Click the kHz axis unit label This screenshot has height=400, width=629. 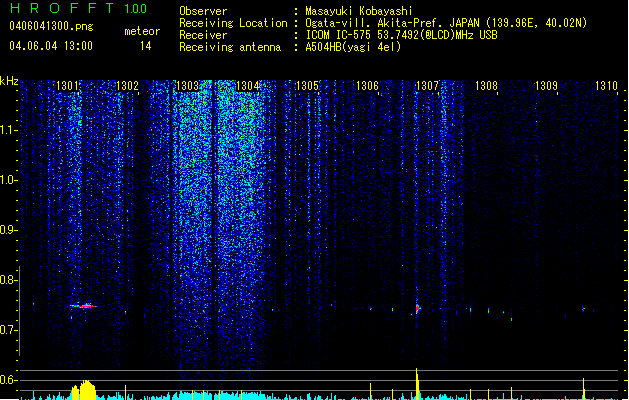pyautogui.click(x=9, y=81)
